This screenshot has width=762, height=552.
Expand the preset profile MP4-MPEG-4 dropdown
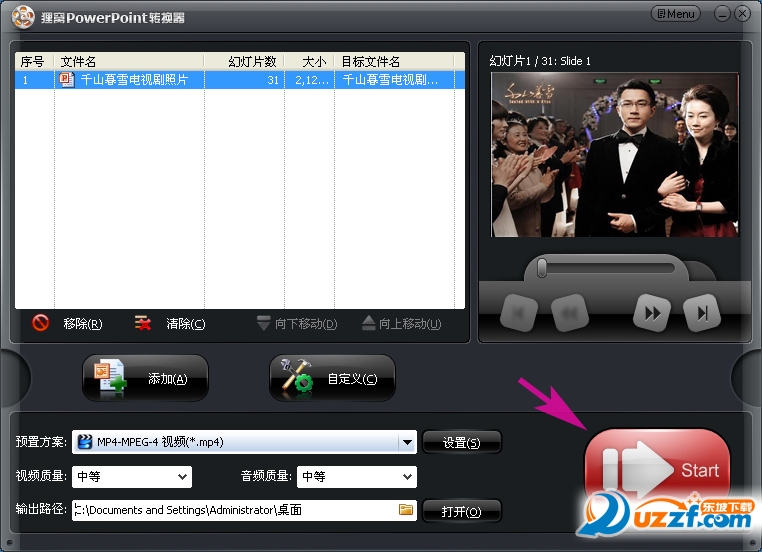click(x=407, y=442)
